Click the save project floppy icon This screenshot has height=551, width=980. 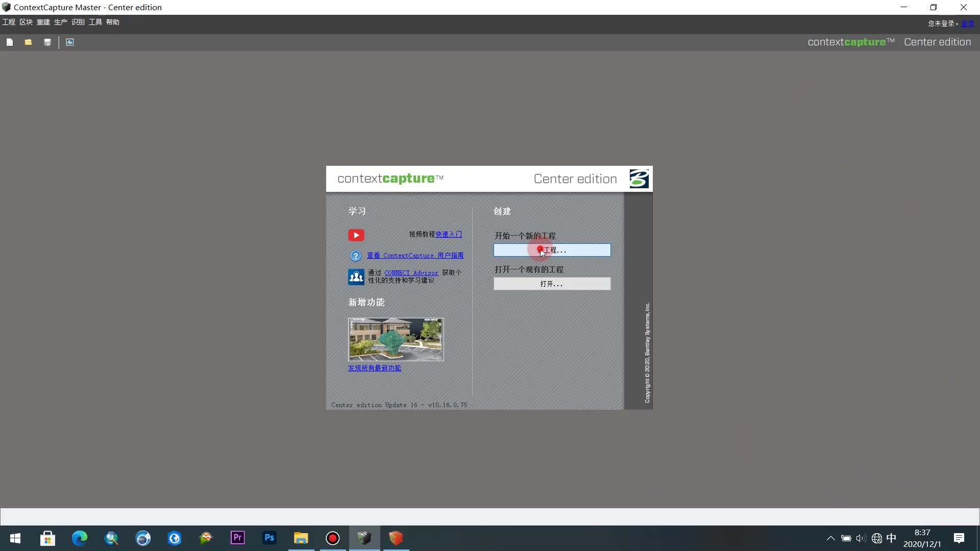pos(47,42)
